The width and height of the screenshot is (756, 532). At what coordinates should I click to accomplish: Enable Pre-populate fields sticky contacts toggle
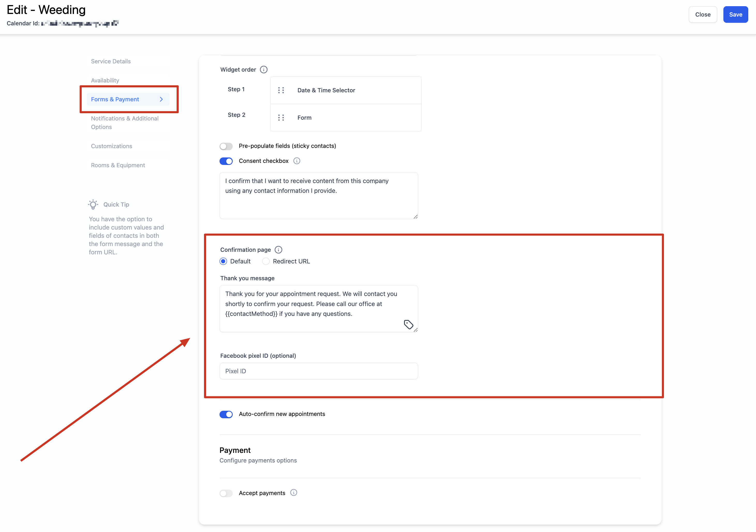click(226, 146)
